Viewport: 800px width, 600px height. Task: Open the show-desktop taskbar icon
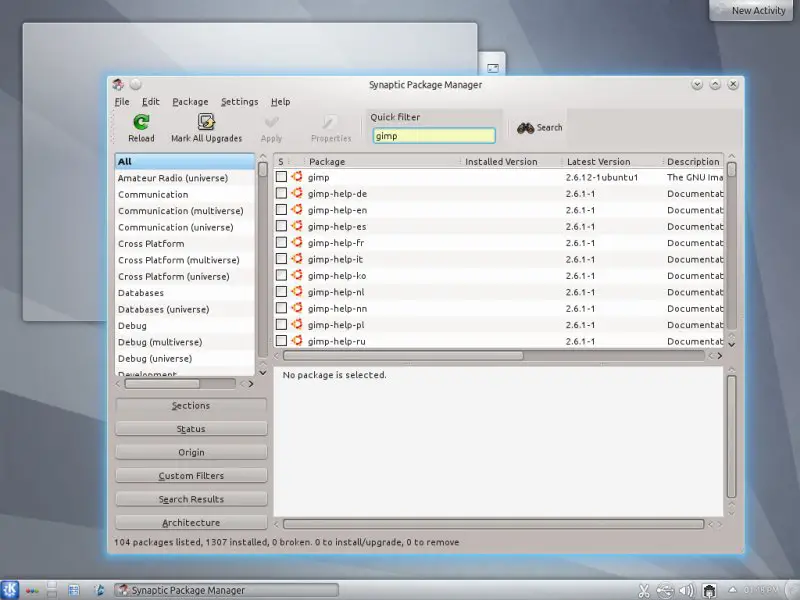(x=74, y=590)
